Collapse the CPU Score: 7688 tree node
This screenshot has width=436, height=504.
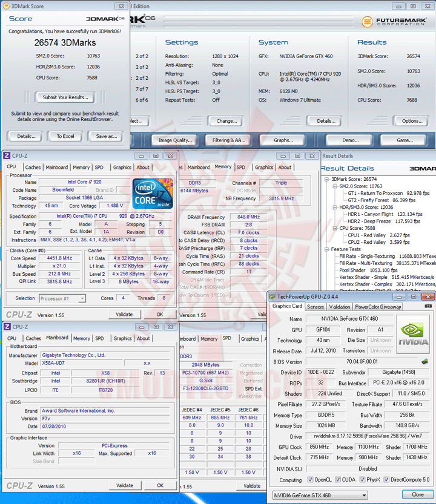pos(335,228)
